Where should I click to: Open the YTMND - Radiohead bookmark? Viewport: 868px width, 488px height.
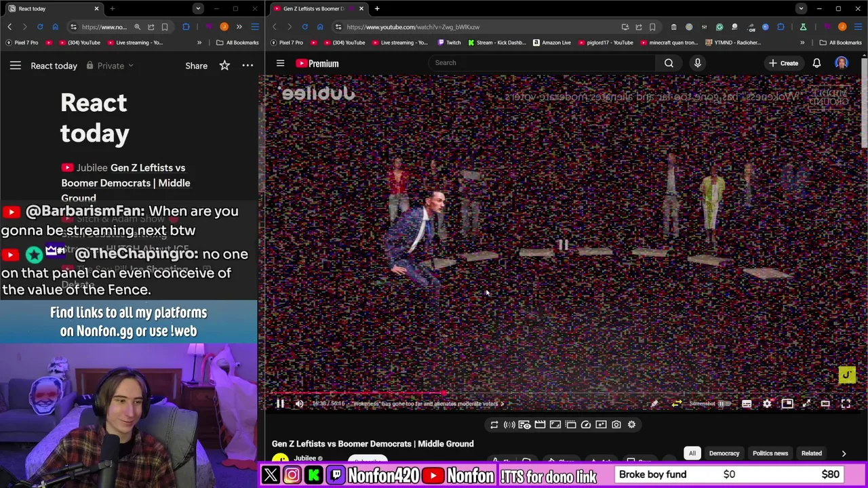click(733, 43)
